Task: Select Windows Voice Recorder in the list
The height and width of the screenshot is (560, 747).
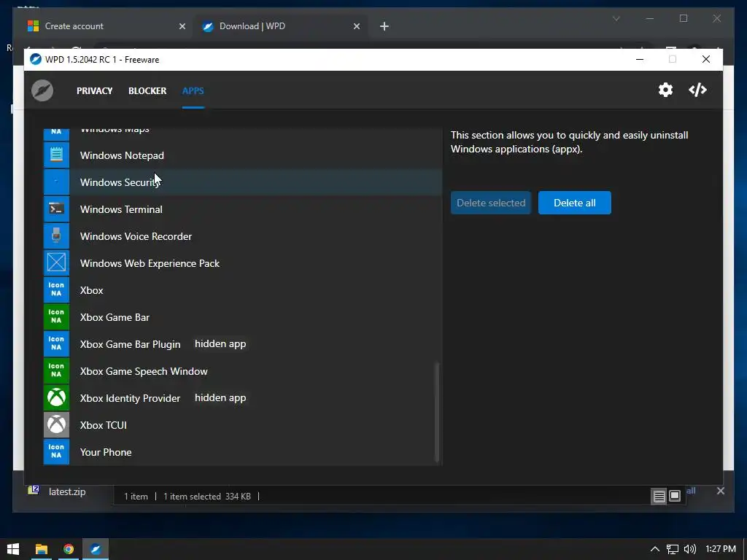Action: point(243,236)
